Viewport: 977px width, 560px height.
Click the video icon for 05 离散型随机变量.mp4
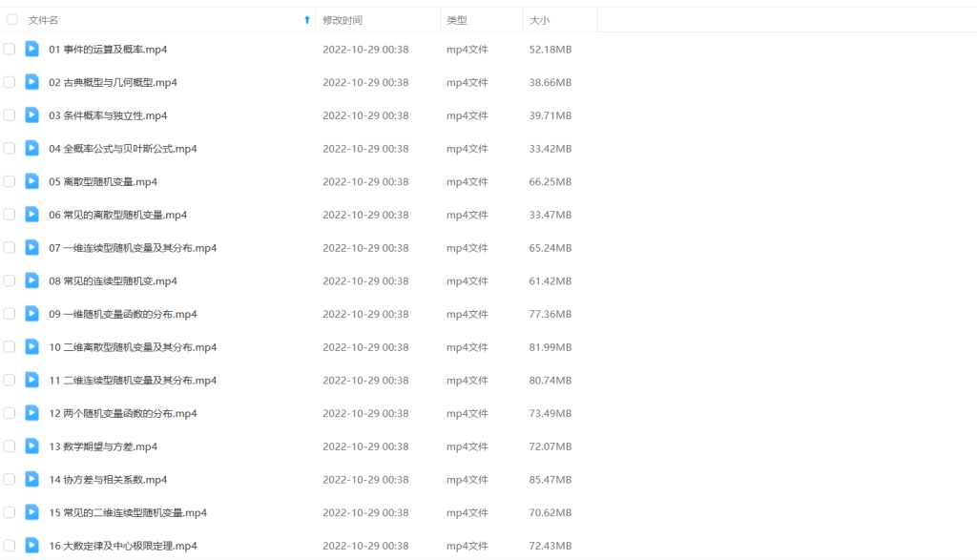[x=32, y=181]
